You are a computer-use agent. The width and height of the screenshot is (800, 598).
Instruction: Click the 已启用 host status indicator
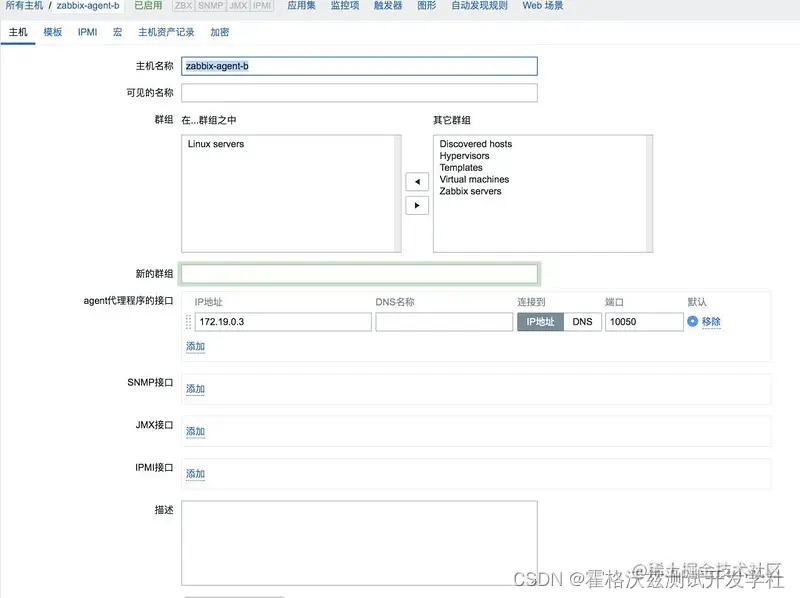coord(148,6)
